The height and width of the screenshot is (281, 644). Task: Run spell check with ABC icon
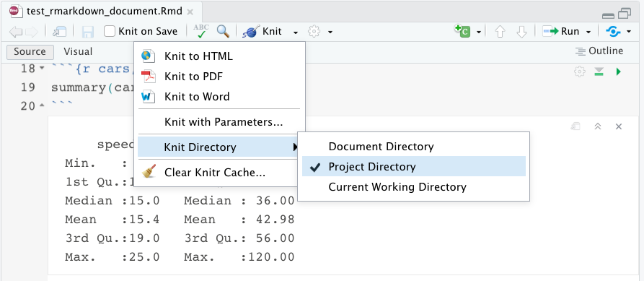click(201, 31)
